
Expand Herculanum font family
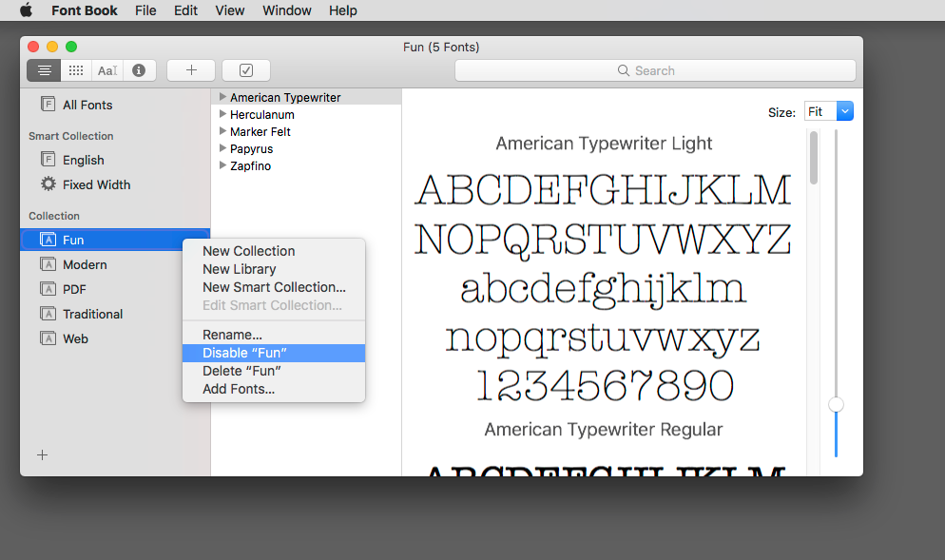pos(222,114)
